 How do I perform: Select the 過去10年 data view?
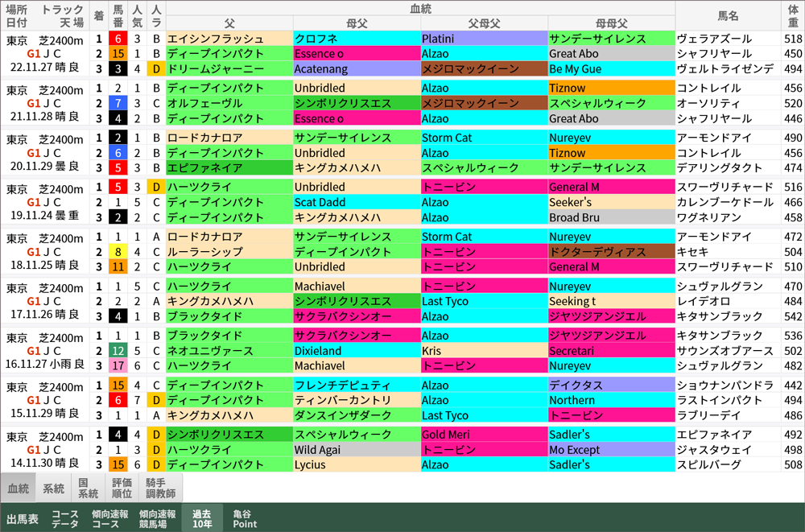tap(200, 519)
